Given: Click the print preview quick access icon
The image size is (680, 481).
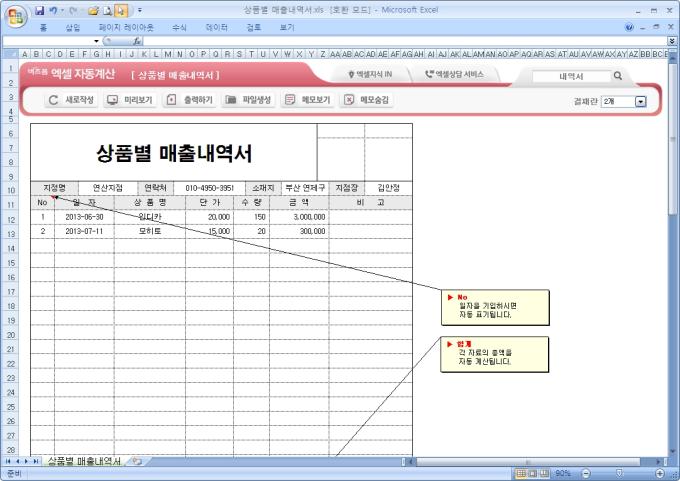Looking at the screenshot, I should 108,10.
